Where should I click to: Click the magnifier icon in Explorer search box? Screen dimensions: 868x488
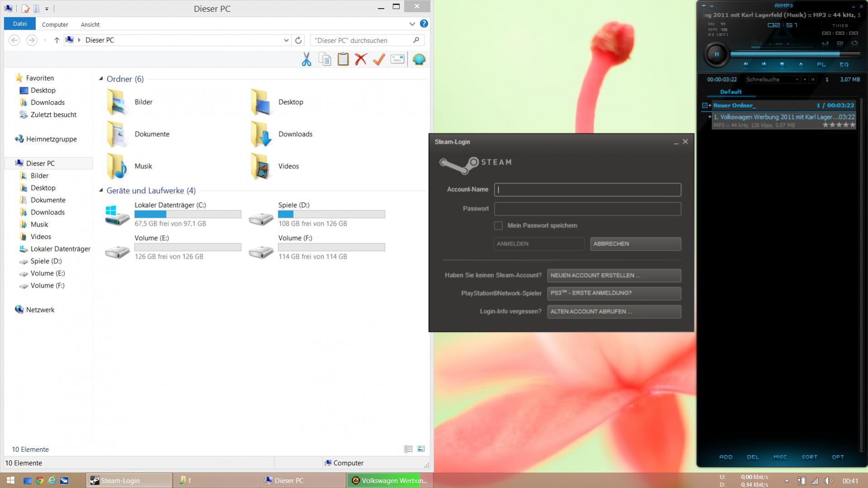point(416,40)
